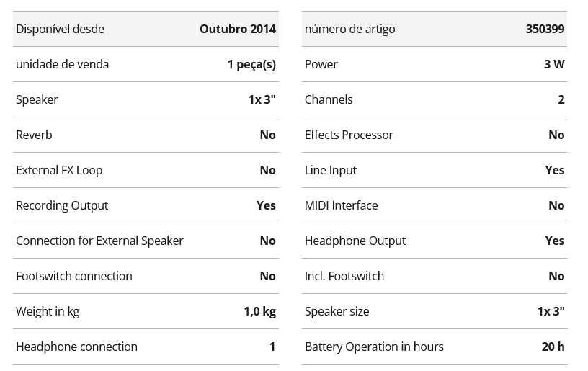
Task: Click the 'Effects Processor' label
Action: click(x=349, y=135)
